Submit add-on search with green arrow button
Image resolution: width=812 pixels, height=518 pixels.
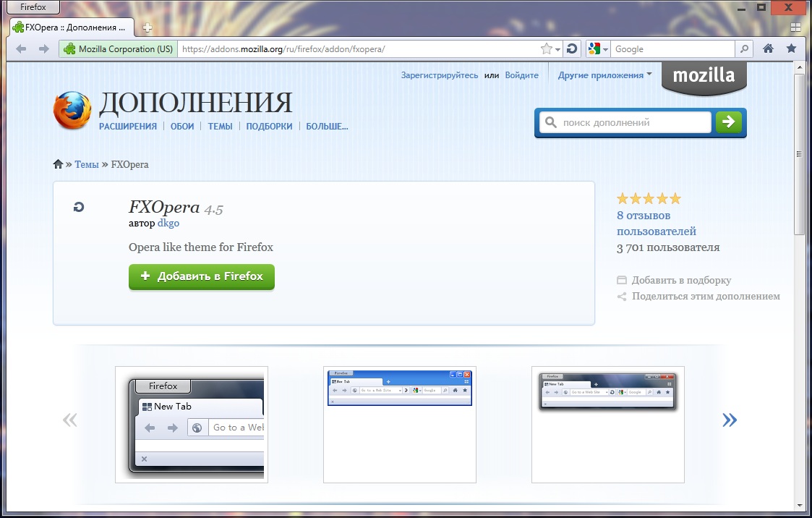(x=729, y=122)
